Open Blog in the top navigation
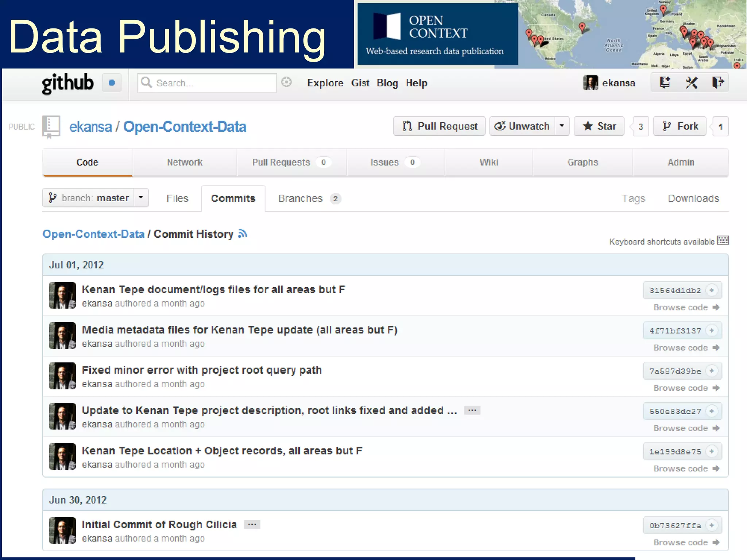This screenshot has height=560, width=747. coord(387,83)
